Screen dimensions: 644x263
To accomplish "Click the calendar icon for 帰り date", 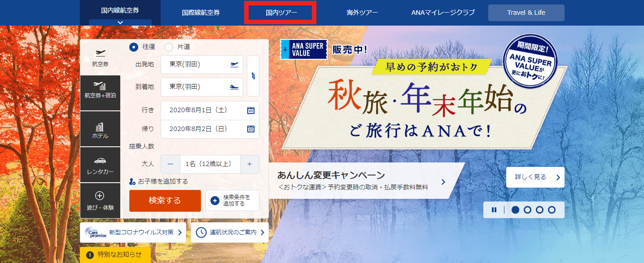I will tap(251, 129).
